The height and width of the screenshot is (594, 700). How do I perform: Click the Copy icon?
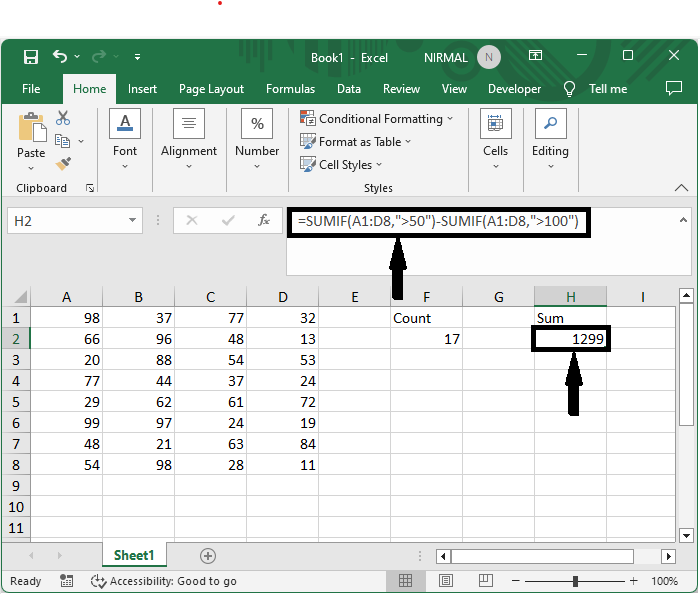pyautogui.click(x=62, y=141)
